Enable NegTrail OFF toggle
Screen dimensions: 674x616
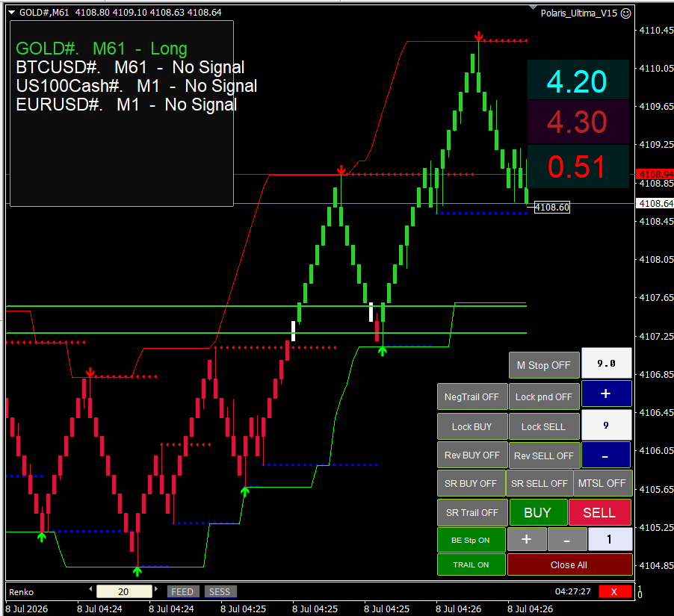point(472,397)
